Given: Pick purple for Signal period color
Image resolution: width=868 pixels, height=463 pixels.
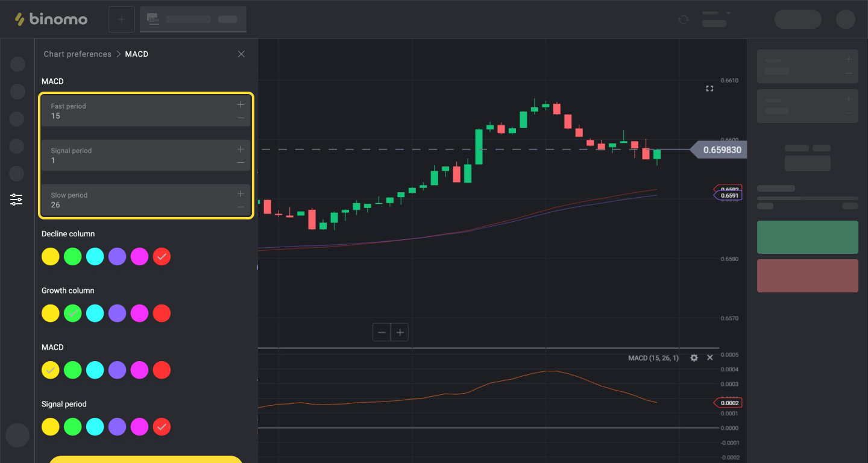Looking at the screenshot, I should [118, 427].
